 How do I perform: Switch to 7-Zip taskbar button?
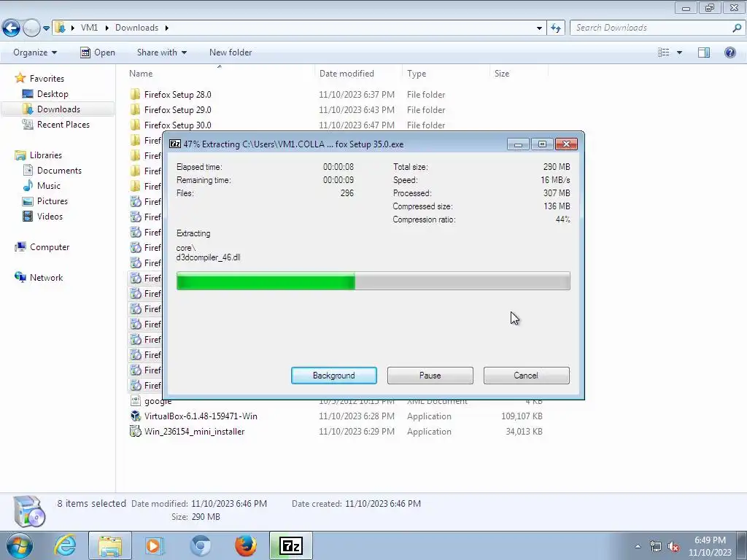(291, 545)
